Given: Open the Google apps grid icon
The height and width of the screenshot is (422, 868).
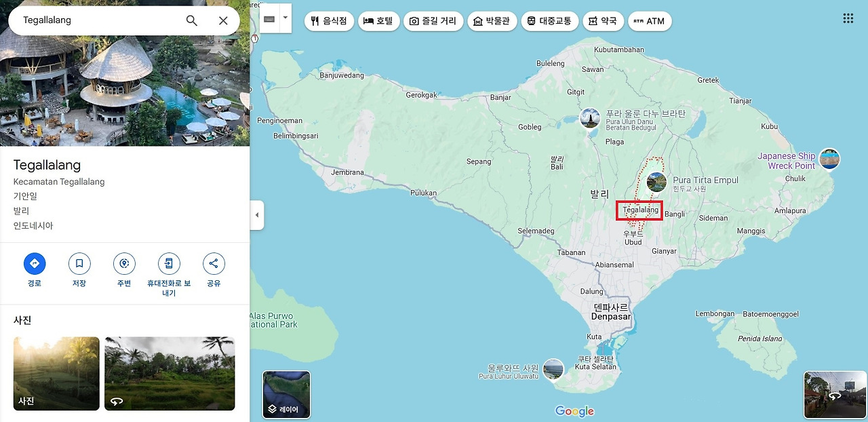Looking at the screenshot, I should pyautogui.click(x=848, y=18).
